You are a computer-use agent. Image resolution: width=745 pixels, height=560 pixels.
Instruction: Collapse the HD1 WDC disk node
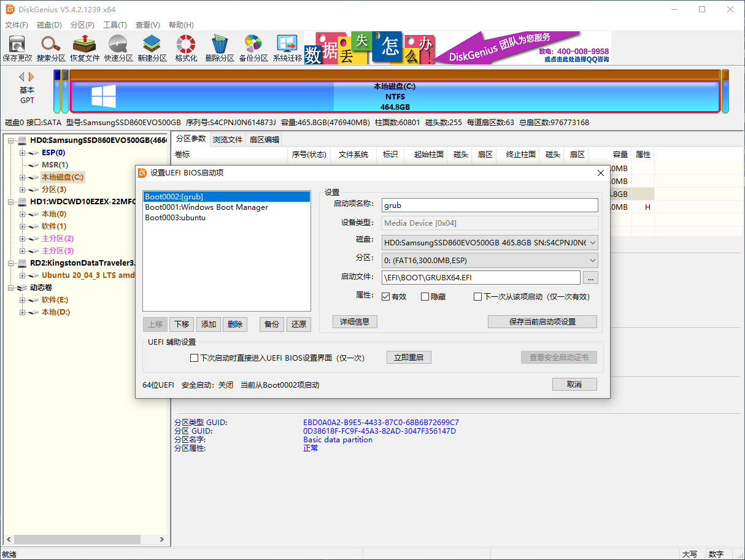(10, 202)
